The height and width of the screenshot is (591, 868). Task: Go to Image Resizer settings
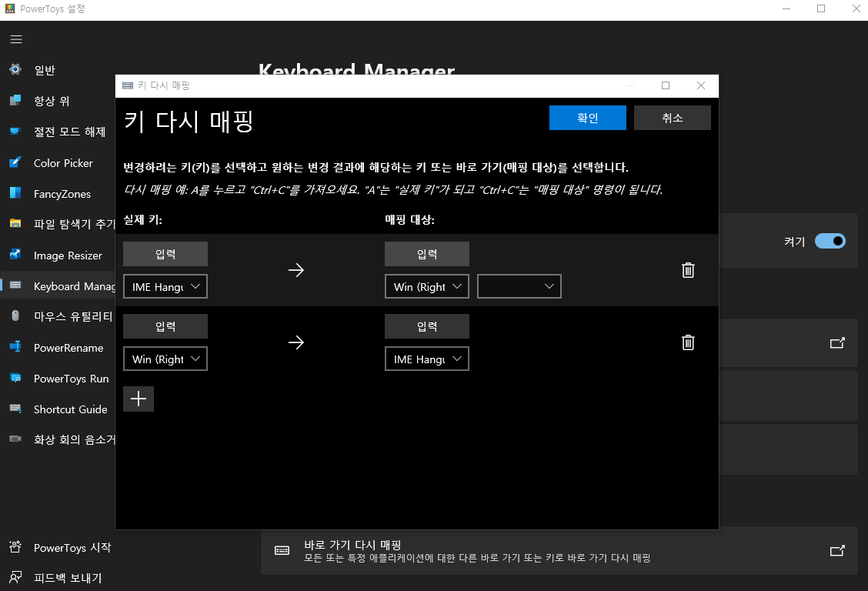click(68, 255)
